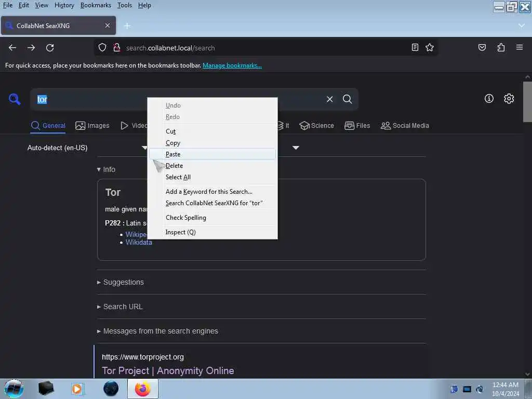Open the Wikidata link
532x399 pixels.
pyautogui.click(x=139, y=242)
